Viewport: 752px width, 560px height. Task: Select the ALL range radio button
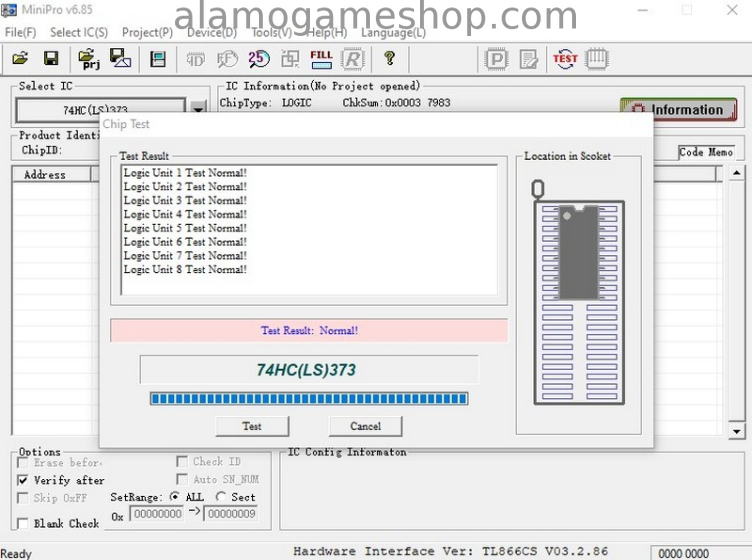(175, 497)
